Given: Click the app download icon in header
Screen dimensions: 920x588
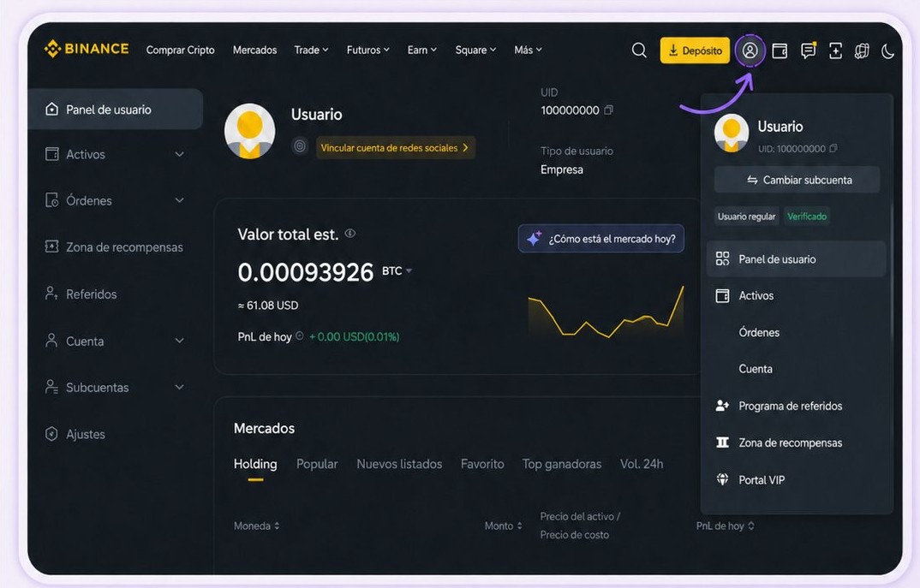Looking at the screenshot, I should pyautogui.click(x=835, y=51).
